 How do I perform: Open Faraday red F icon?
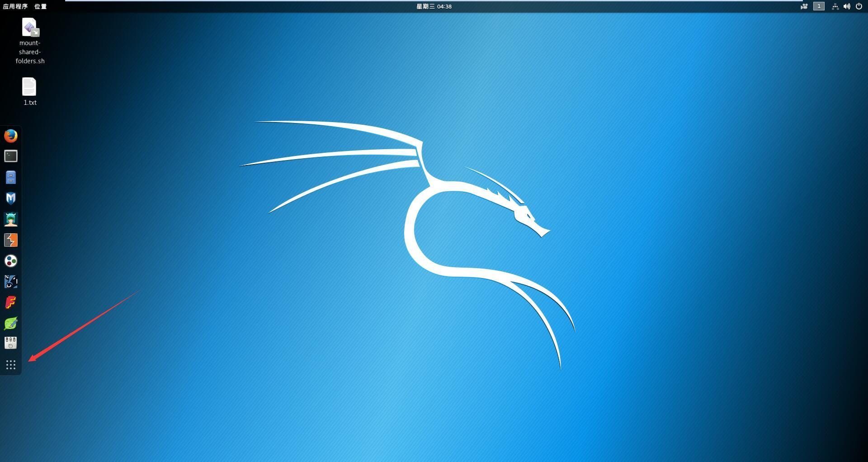point(11,302)
